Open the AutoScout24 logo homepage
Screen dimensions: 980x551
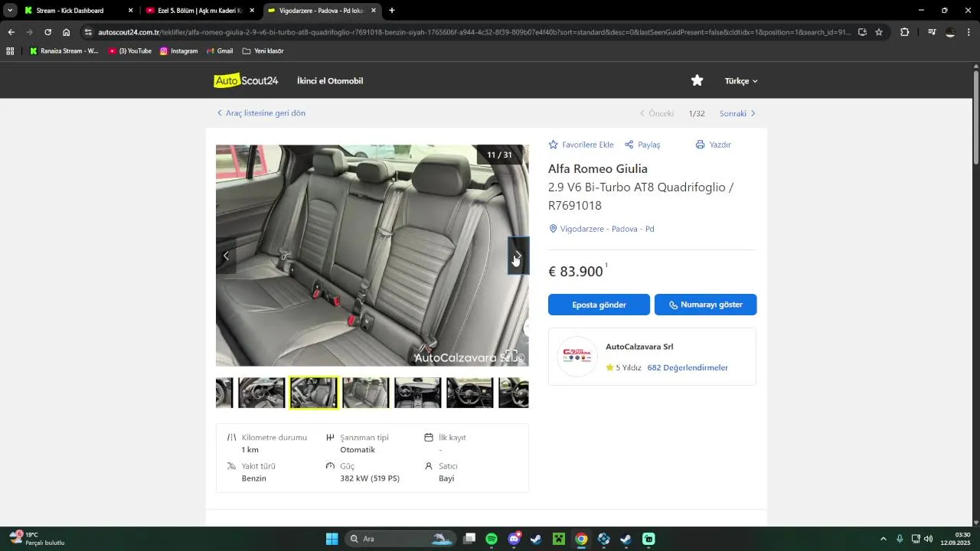(246, 80)
